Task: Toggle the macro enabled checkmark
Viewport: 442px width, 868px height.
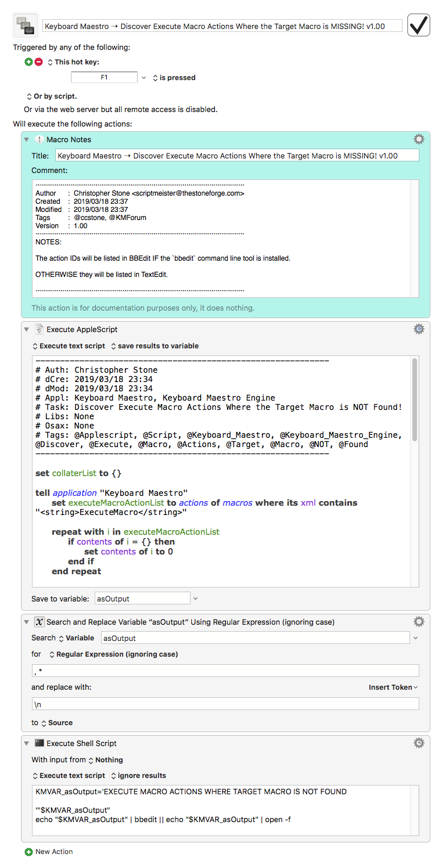Action: click(418, 26)
